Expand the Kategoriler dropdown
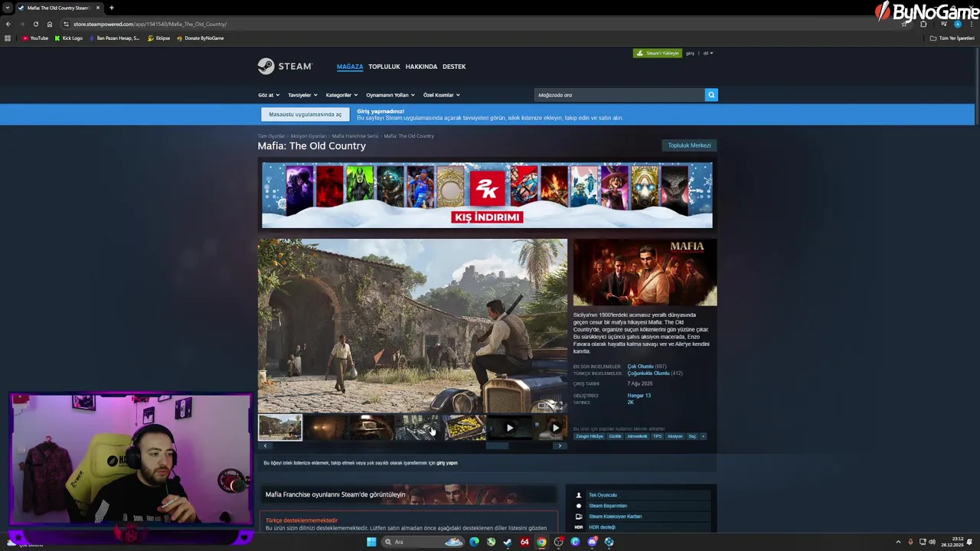 click(341, 95)
